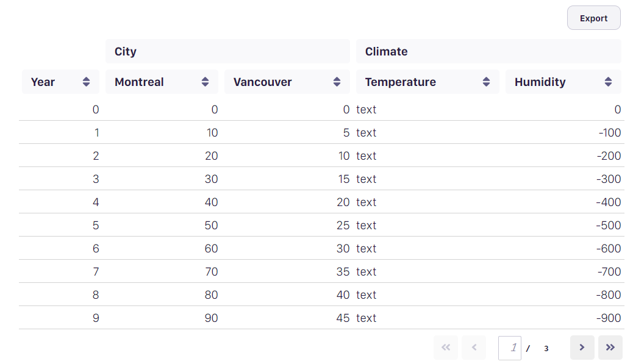
Task: Click the Vancouver cell showing 25
Action: point(343,226)
